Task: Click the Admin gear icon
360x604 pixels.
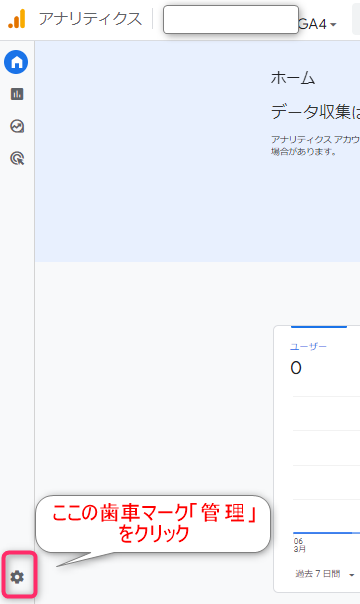Action: 17,577
